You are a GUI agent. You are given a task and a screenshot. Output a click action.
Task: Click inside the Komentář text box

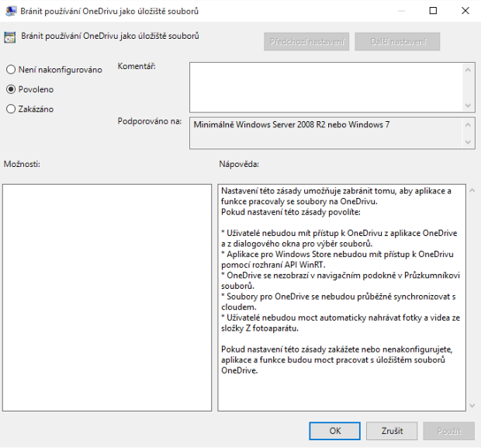click(x=326, y=86)
